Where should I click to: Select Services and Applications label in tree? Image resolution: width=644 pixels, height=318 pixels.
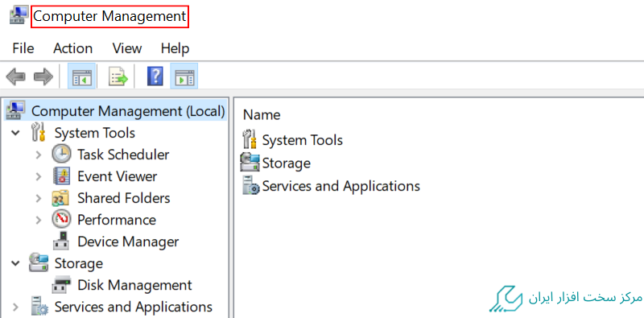[133, 307]
